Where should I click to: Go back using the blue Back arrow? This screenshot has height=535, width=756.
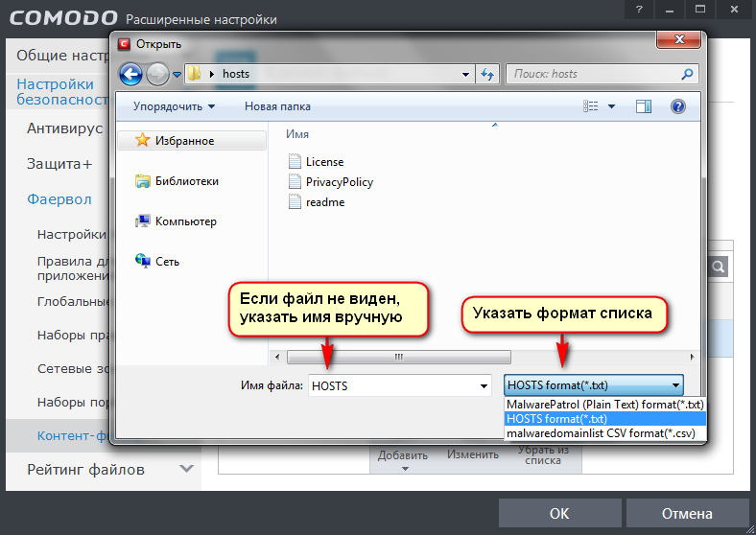tap(130, 74)
